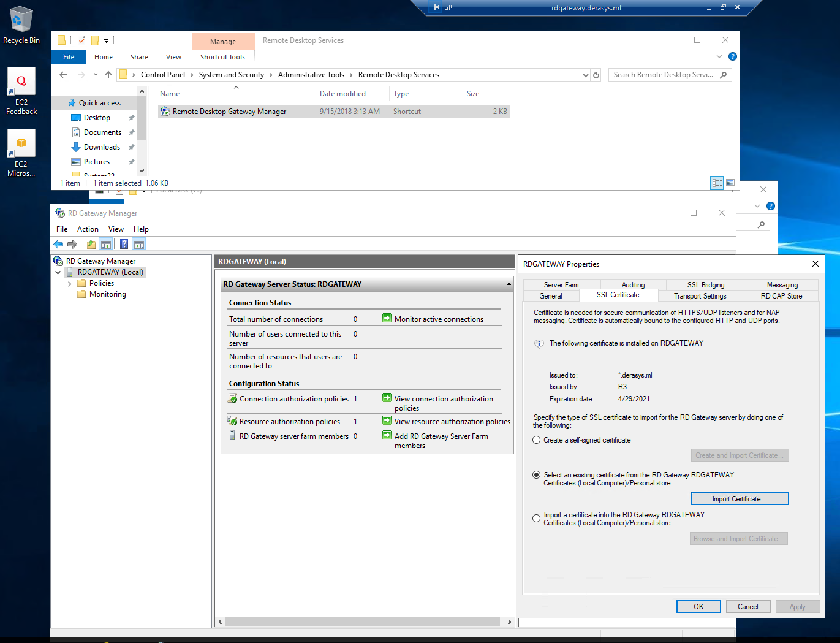This screenshot has height=643, width=840.
Task: Click the Monitoring folder icon in tree
Action: (x=81, y=294)
